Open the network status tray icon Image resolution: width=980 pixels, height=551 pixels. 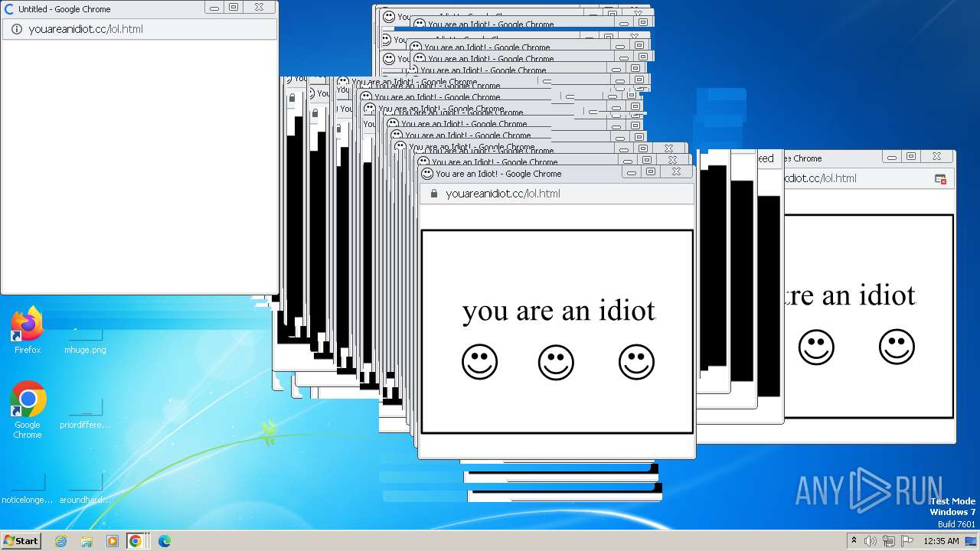click(x=889, y=541)
